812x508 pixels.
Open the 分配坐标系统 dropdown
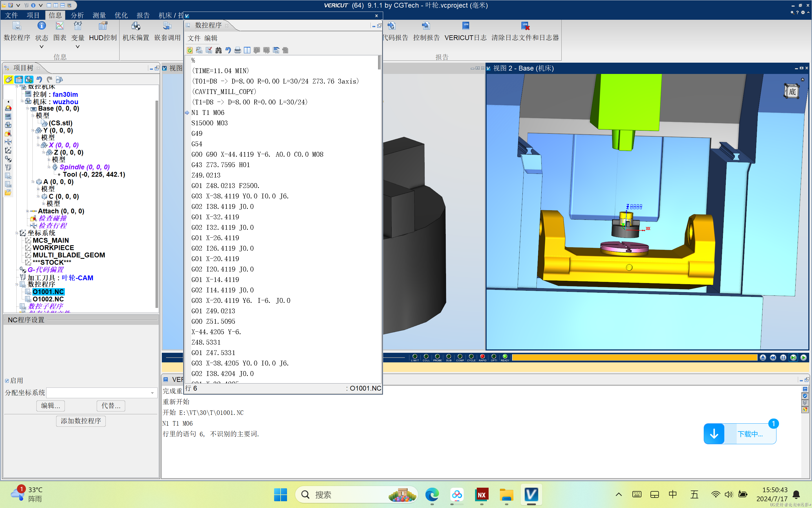(x=102, y=392)
